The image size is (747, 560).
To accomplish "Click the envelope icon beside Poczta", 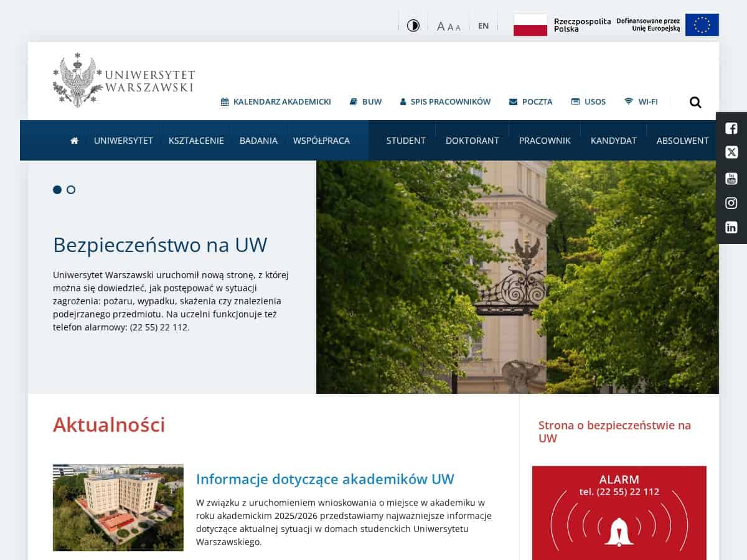I will pyautogui.click(x=513, y=101).
